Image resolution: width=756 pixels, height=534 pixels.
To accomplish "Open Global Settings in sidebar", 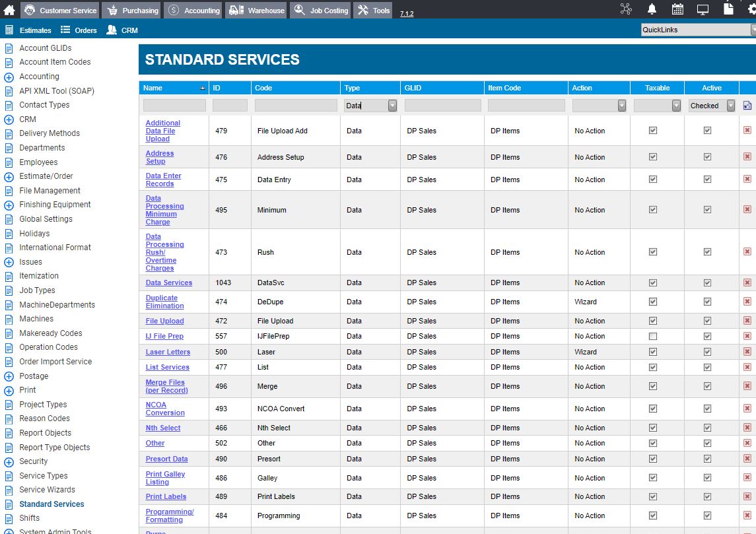I will click(x=46, y=218).
